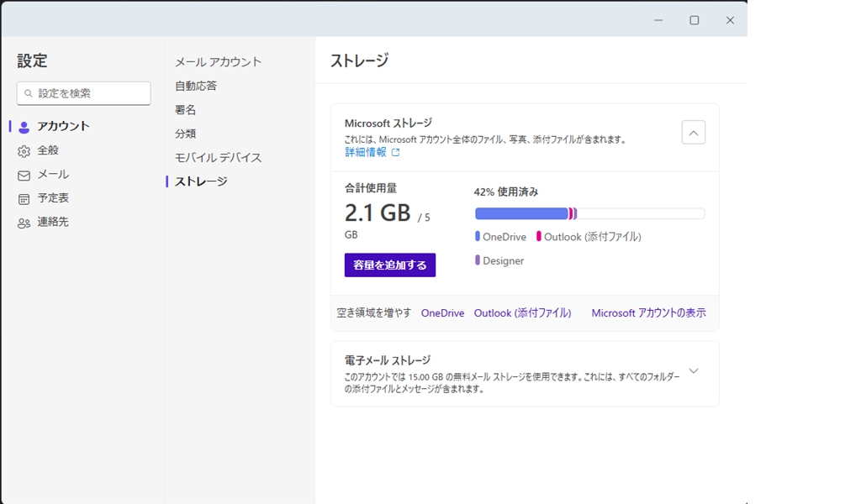The height and width of the screenshot is (504, 861).
Task: Open the 詳細情報 link
Action: [366, 152]
